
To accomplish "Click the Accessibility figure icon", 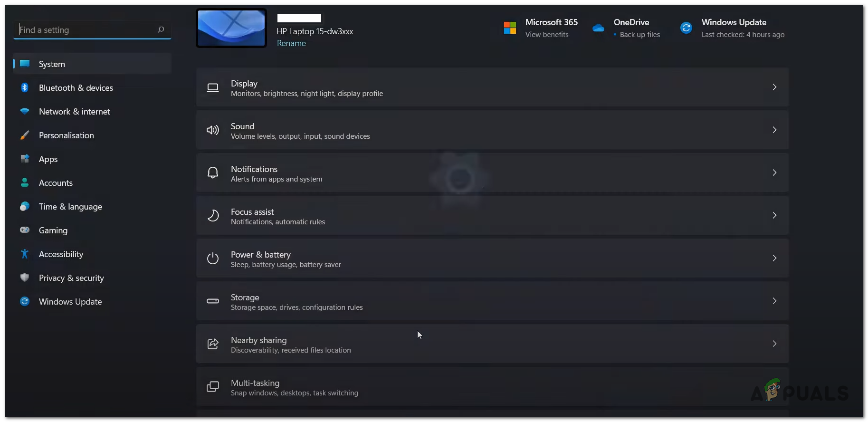I will pos(25,254).
